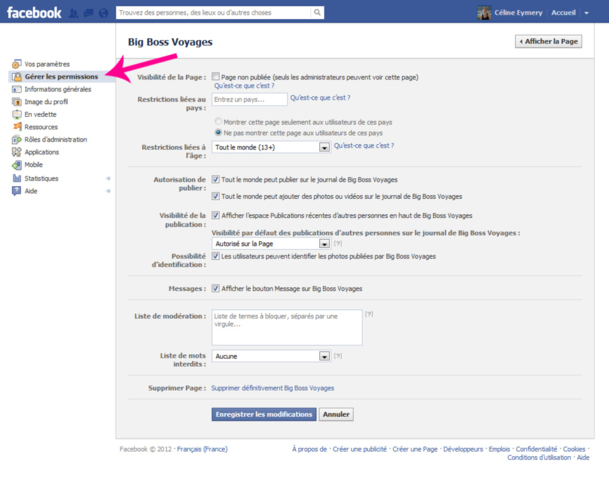Select Gérer les permissions menu item
The image size is (609, 479).
pyautogui.click(x=61, y=77)
